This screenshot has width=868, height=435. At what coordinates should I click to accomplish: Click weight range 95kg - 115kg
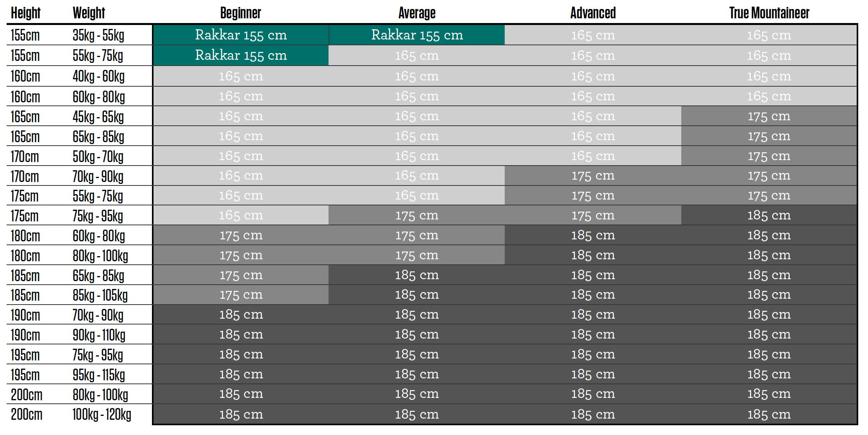[99, 375]
